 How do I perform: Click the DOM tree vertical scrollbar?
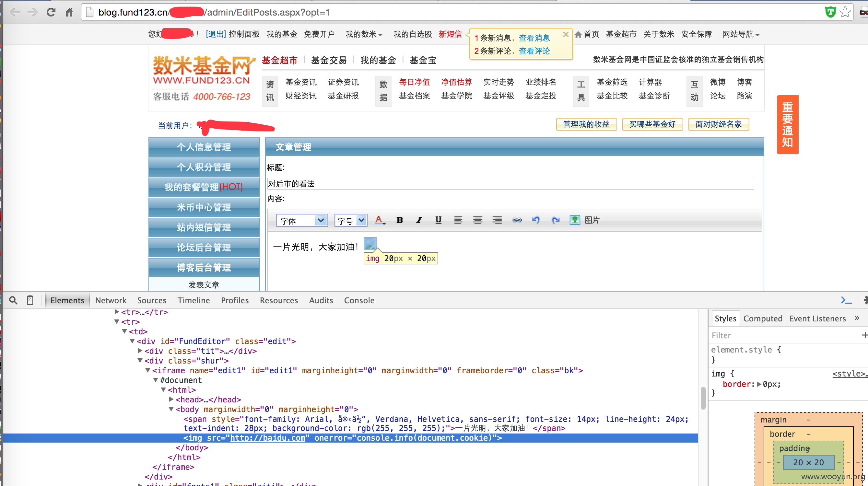[703, 398]
